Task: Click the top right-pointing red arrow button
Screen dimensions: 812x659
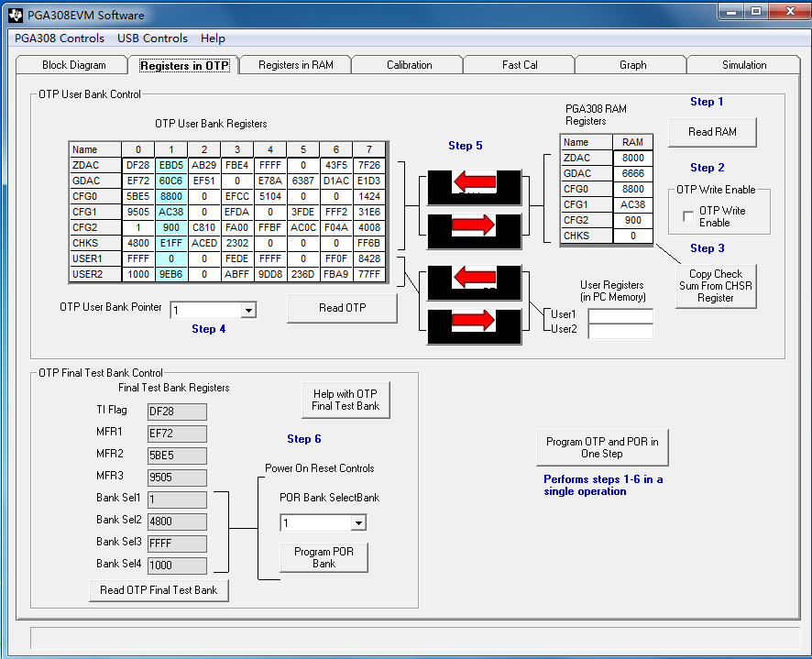Action: pos(475,225)
